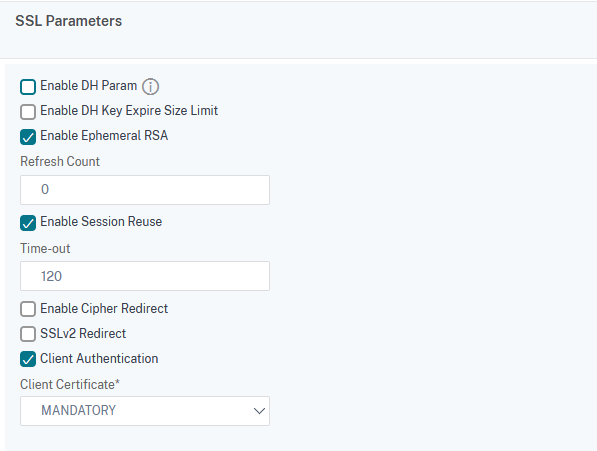Check the SSLv2 Redirect checkbox
This screenshot has height=451, width=597.
(x=28, y=334)
